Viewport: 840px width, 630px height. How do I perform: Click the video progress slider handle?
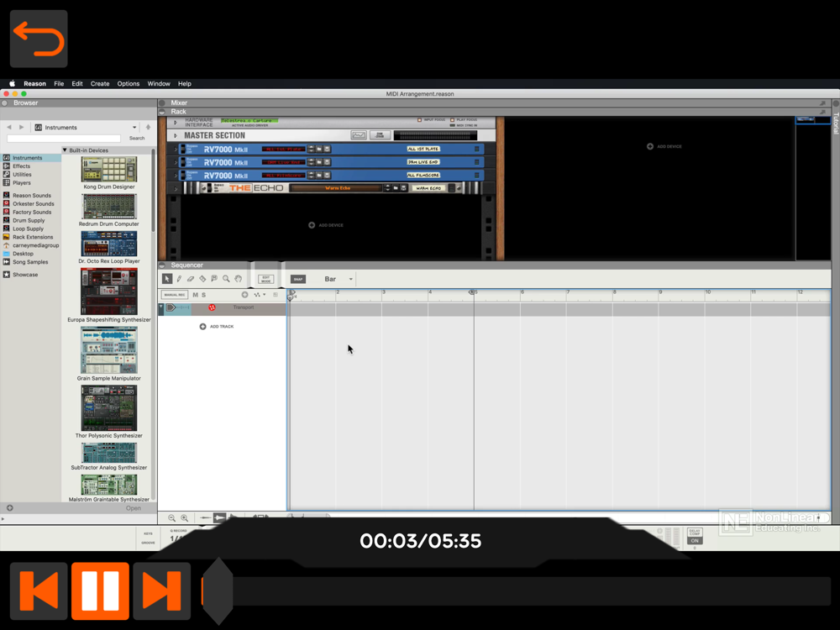(x=218, y=591)
